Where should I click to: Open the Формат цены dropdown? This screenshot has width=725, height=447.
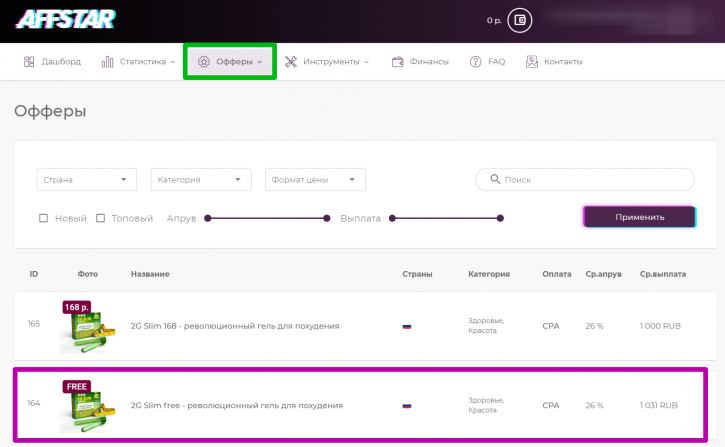315,179
